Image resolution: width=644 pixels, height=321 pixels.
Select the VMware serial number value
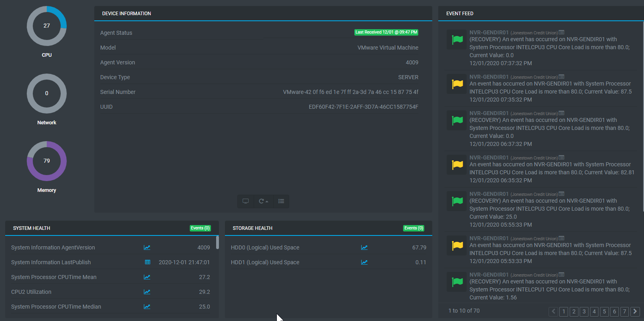point(351,92)
